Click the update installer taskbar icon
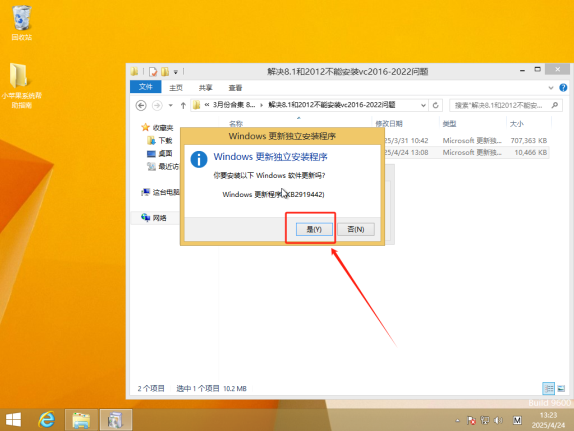Viewport: 574px width, 431px height. pyautogui.click(x=116, y=420)
